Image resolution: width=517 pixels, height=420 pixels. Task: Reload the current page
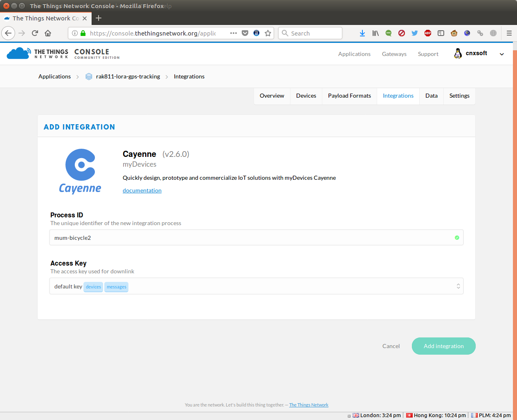[35, 33]
